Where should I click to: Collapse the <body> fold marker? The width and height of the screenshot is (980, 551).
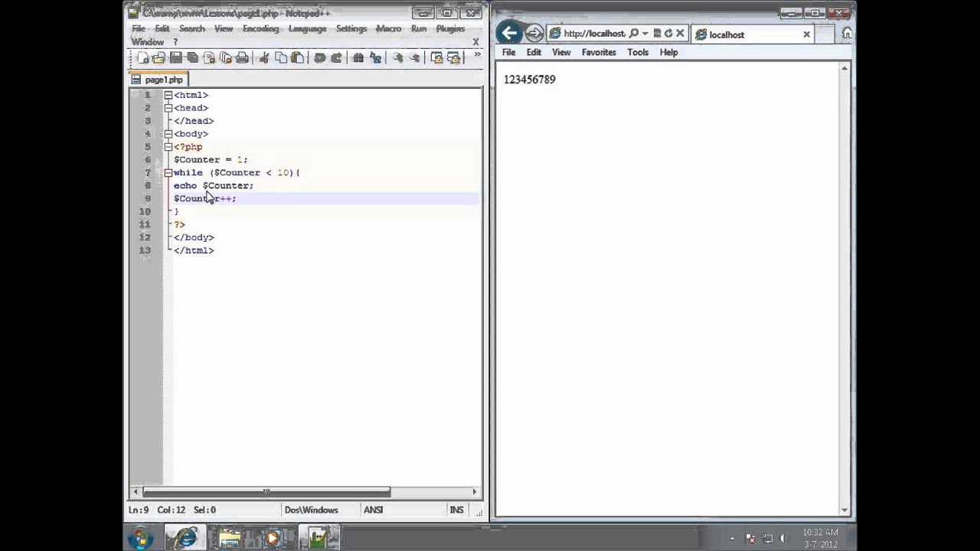pyautogui.click(x=168, y=134)
